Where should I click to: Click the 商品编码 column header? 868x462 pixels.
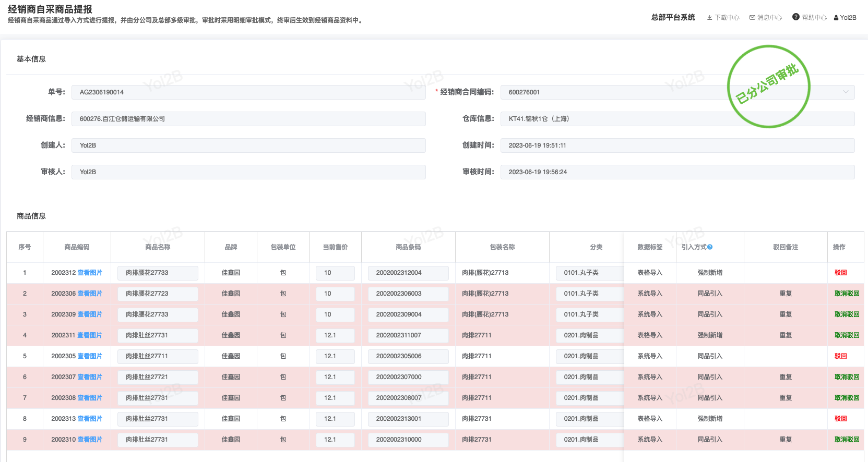77,247
